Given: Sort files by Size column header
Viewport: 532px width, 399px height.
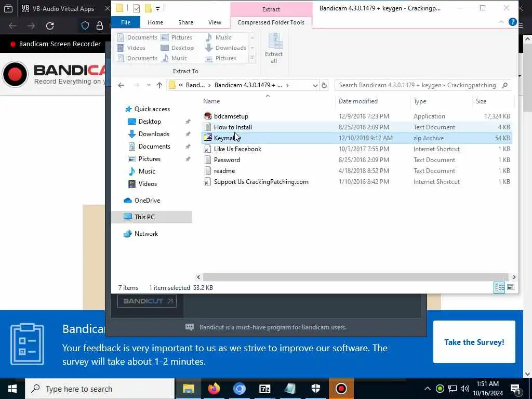Looking at the screenshot, I should (481, 101).
